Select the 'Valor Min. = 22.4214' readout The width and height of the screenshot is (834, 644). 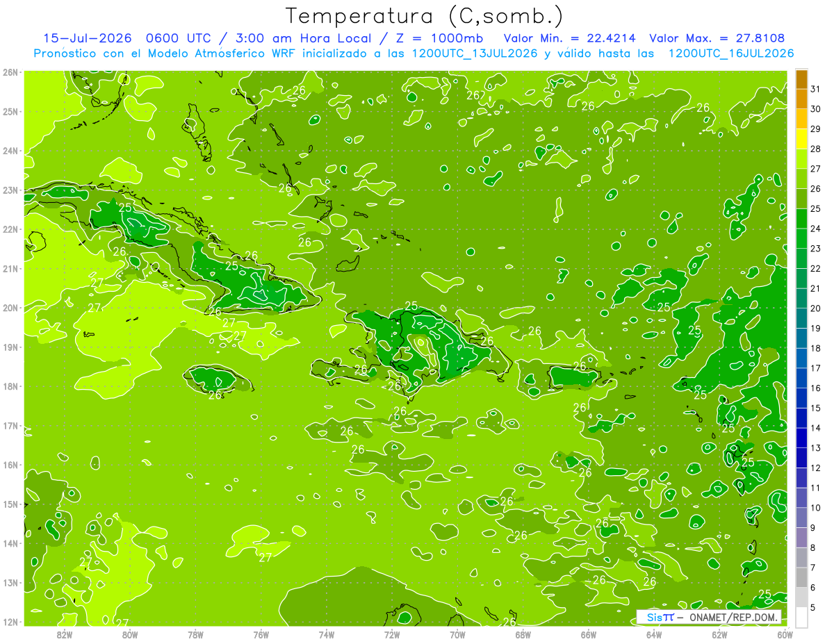coord(569,38)
